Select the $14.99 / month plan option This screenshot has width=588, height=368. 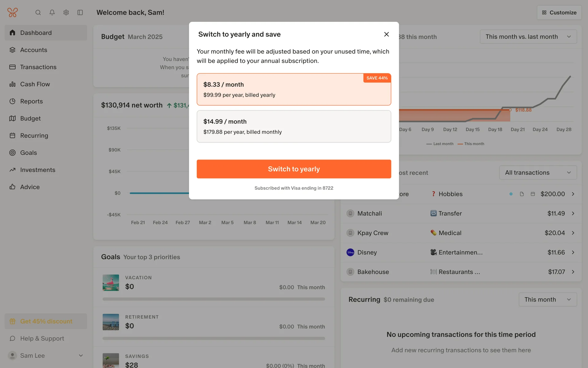pos(294,126)
